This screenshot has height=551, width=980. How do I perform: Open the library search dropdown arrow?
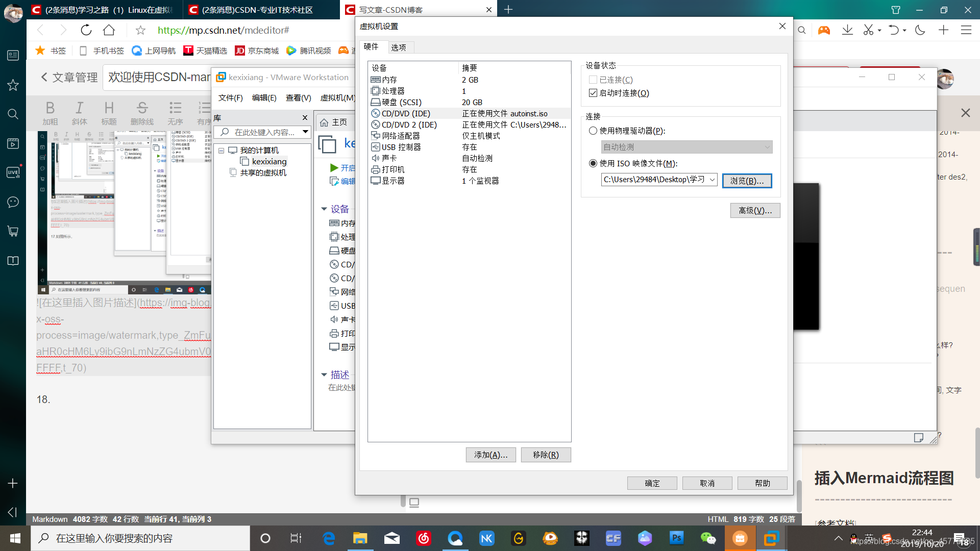tap(305, 132)
